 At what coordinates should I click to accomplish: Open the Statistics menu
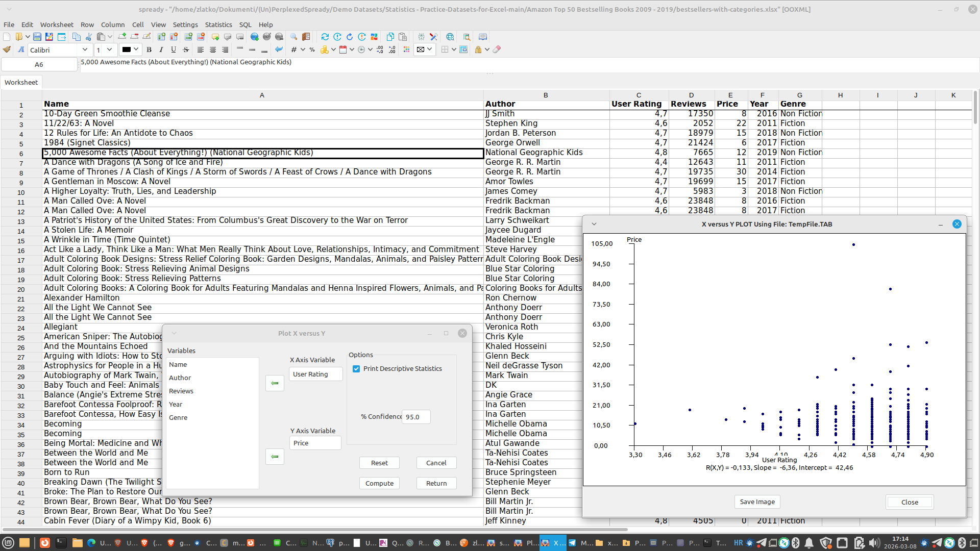tap(218, 24)
